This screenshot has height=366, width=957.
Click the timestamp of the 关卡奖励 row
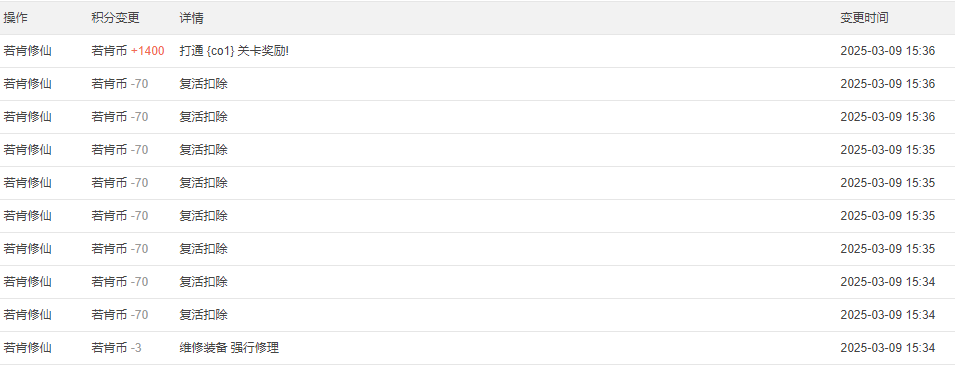(x=887, y=51)
